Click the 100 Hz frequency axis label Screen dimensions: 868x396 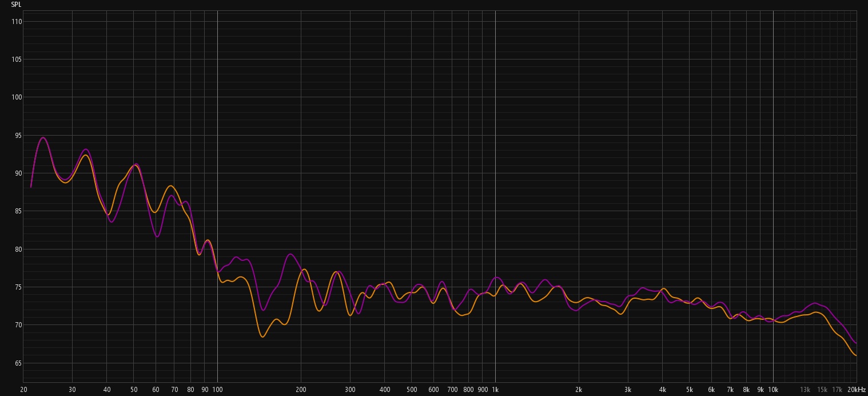(217, 390)
